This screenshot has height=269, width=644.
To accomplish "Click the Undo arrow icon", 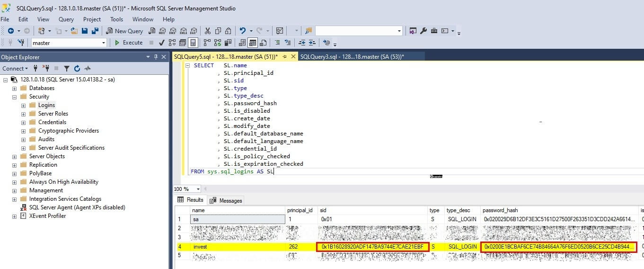I will tap(242, 31).
